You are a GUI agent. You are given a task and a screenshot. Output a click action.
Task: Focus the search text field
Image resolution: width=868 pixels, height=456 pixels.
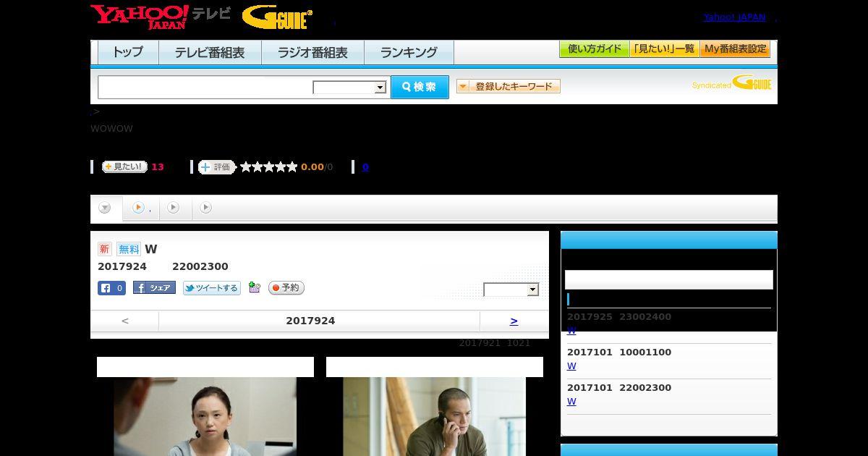point(205,87)
